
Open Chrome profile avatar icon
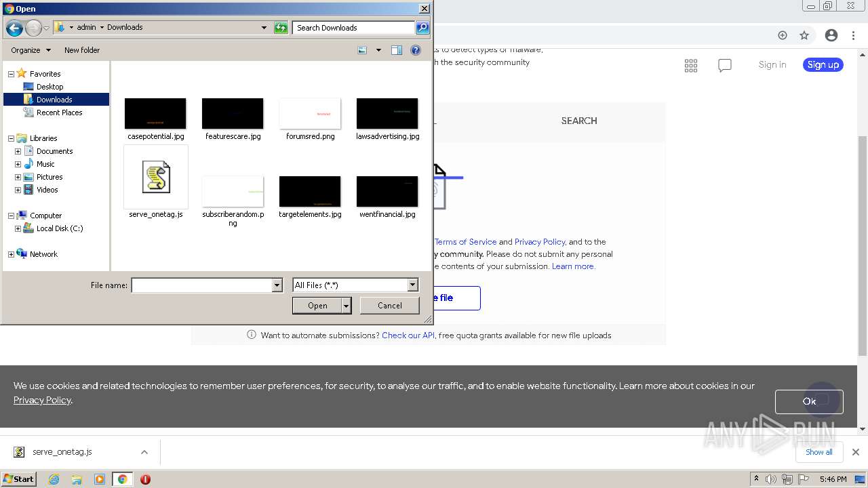[831, 35]
